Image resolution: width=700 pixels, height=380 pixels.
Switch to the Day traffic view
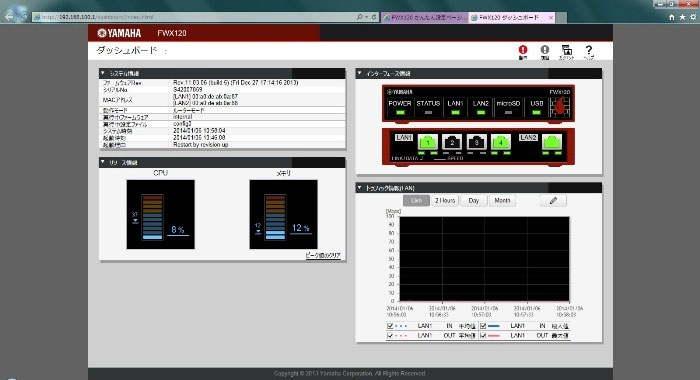coord(474,200)
